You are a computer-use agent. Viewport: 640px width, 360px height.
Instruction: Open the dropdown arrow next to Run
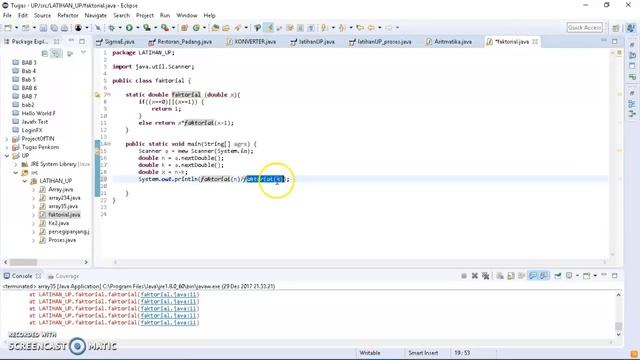point(138,28)
